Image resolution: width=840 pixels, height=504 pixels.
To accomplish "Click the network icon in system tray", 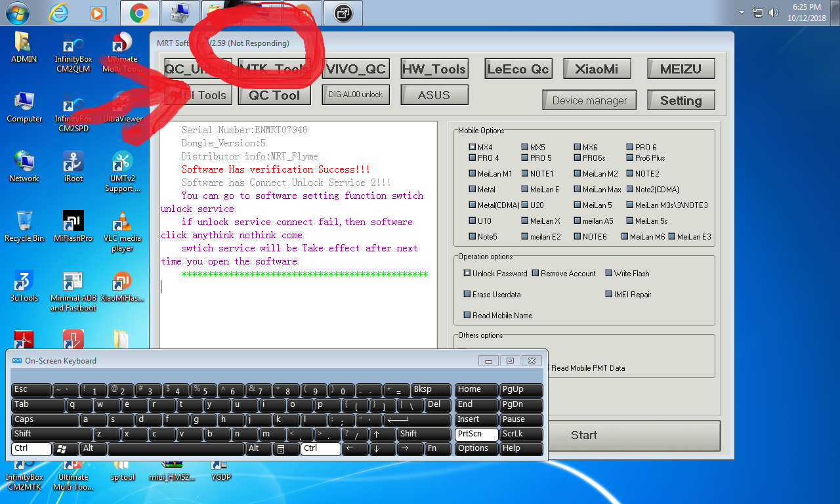I will [x=758, y=12].
